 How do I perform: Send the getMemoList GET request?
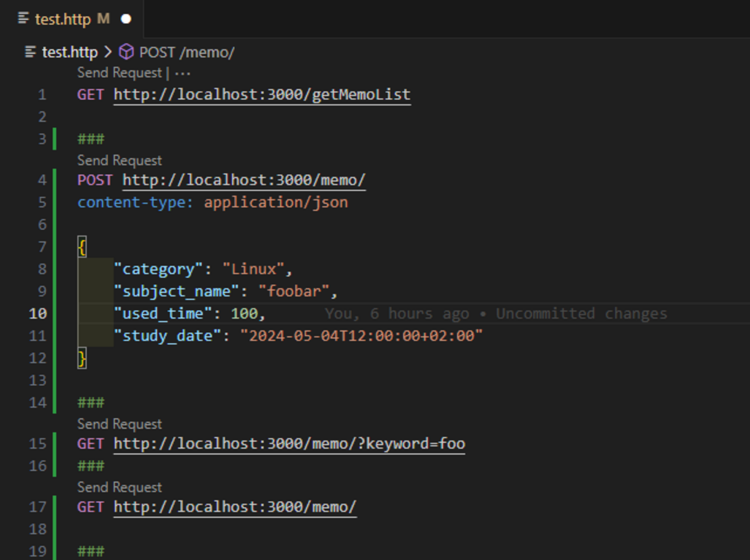(119, 73)
